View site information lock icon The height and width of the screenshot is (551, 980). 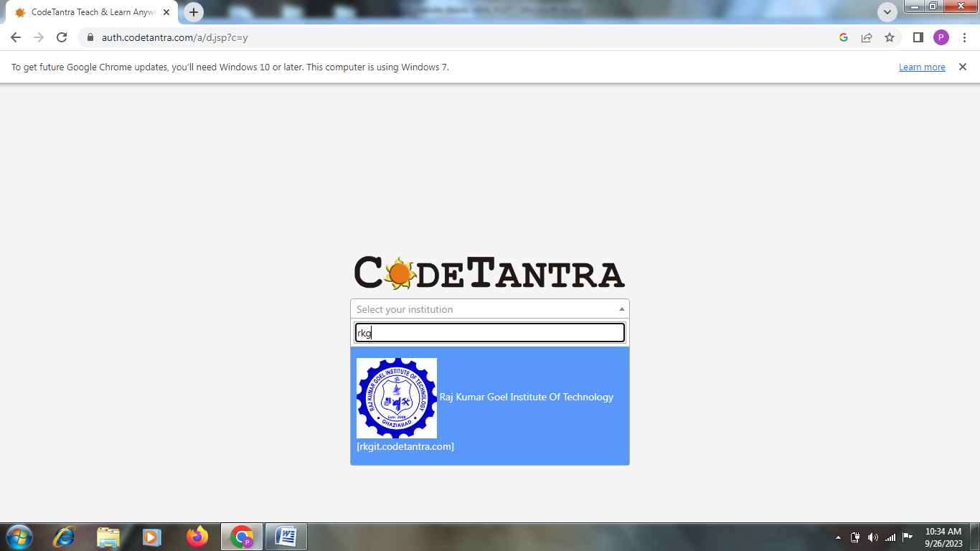pyautogui.click(x=90, y=37)
